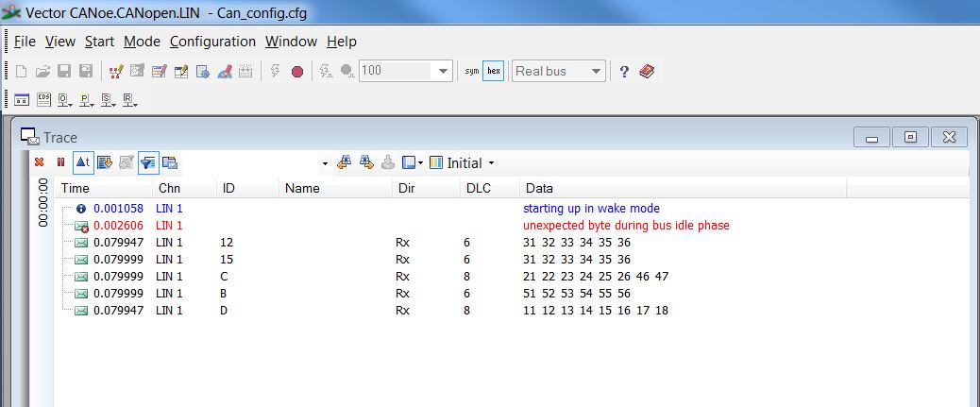
Task: Toggle the trace filter funnel icon
Action: coord(147,162)
